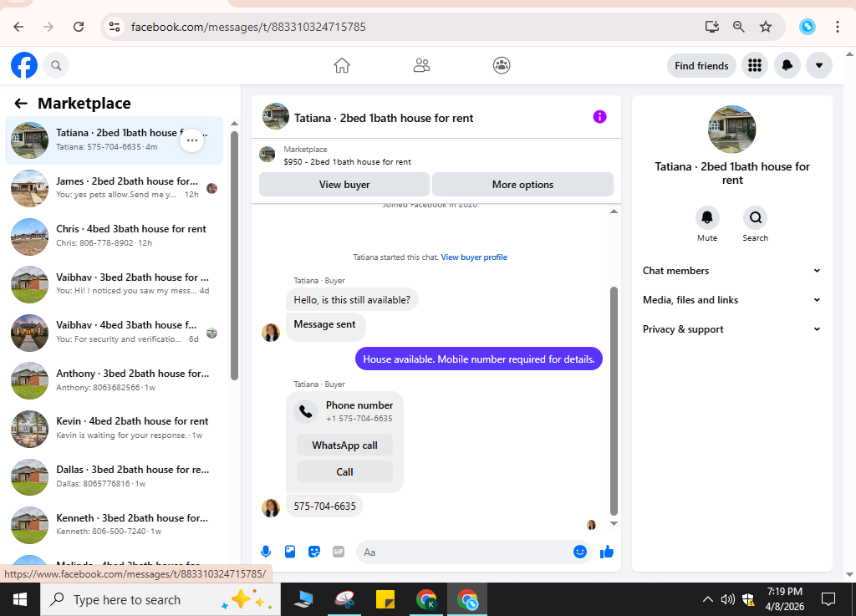856x616 pixels.
Task: Click More options button
Action: tap(522, 185)
